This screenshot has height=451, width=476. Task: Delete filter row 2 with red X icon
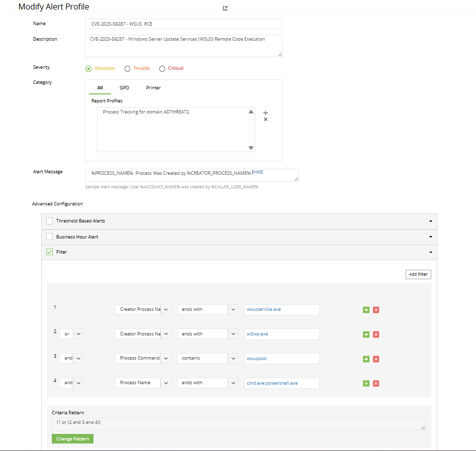(x=376, y=334)
